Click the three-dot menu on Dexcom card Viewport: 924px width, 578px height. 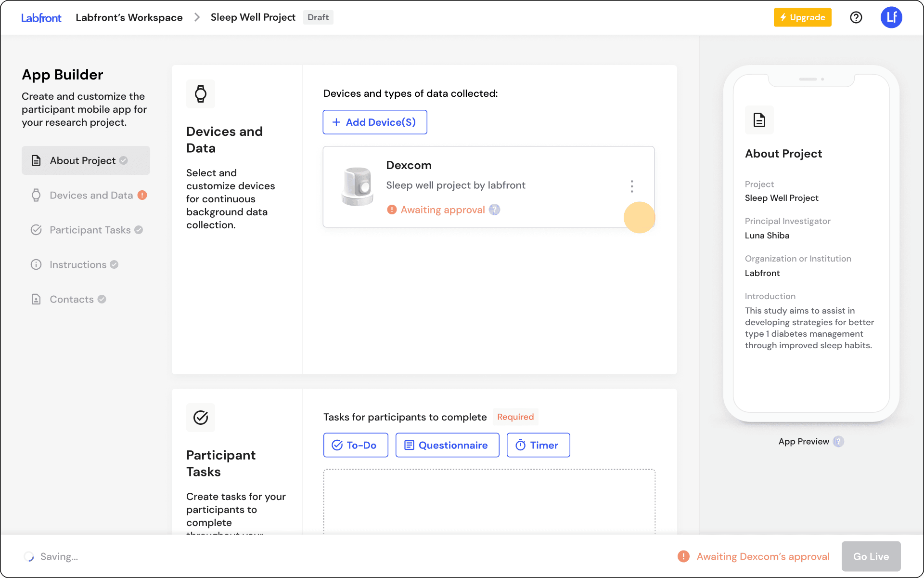[x=632, y=186]
